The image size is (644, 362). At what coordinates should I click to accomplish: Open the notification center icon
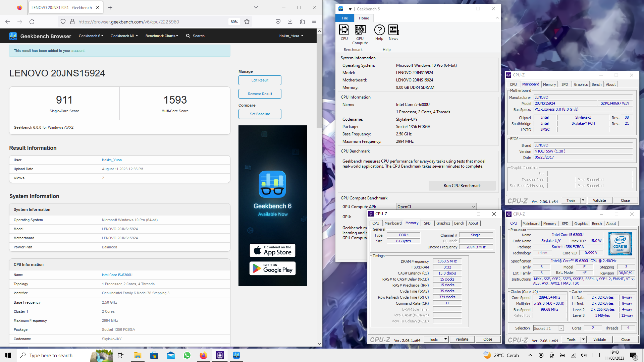[634, 355]
